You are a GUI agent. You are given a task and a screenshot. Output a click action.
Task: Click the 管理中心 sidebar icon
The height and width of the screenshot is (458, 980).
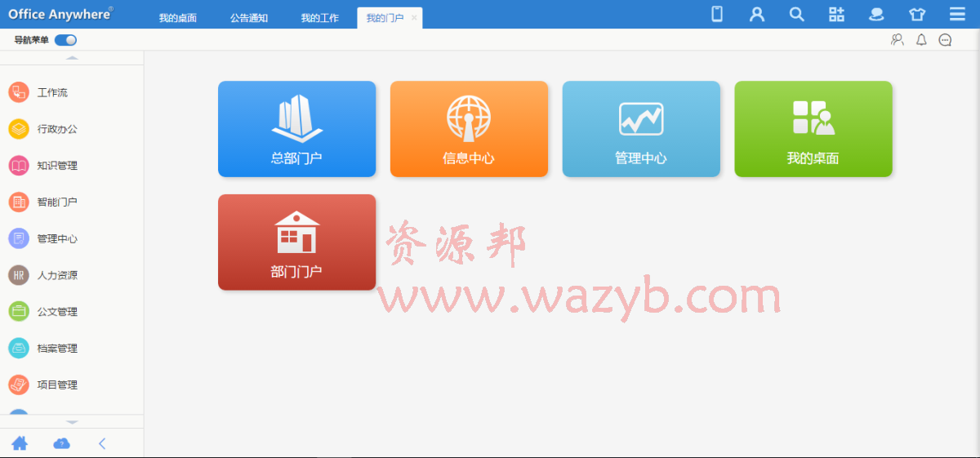(19, 238)
